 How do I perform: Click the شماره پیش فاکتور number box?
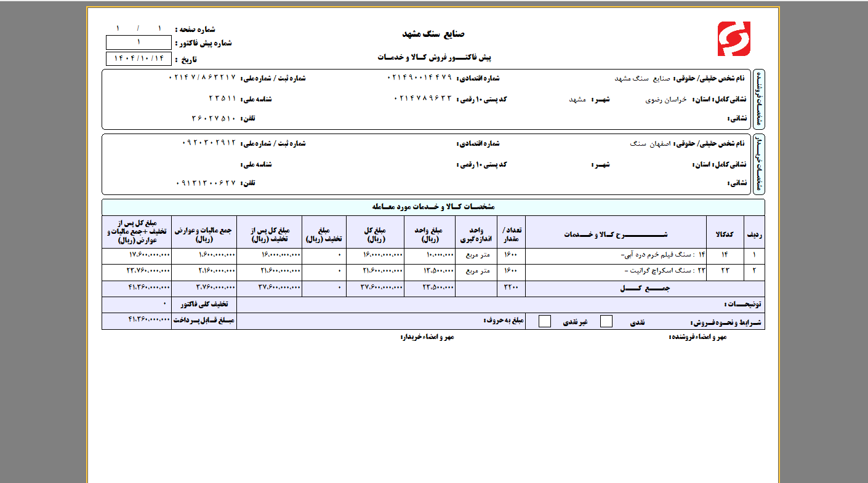coord(139,42)
